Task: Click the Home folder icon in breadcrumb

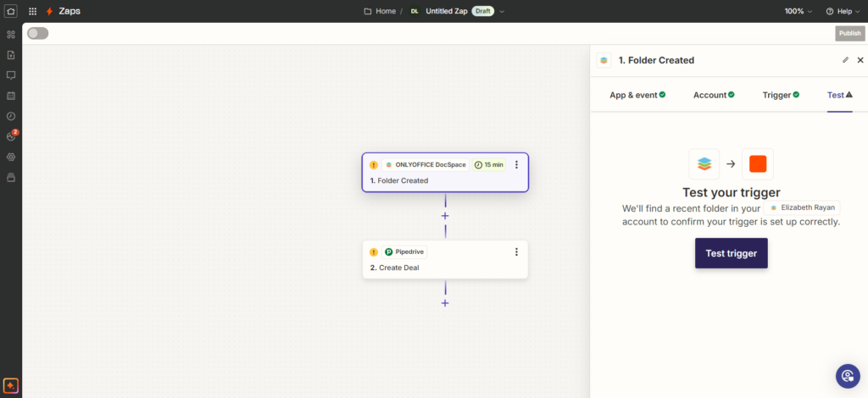Action: 368,11
